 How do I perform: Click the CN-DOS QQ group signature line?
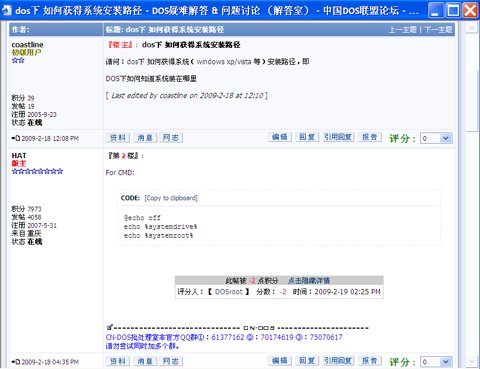pyautogui.click(x=224, y=337)
